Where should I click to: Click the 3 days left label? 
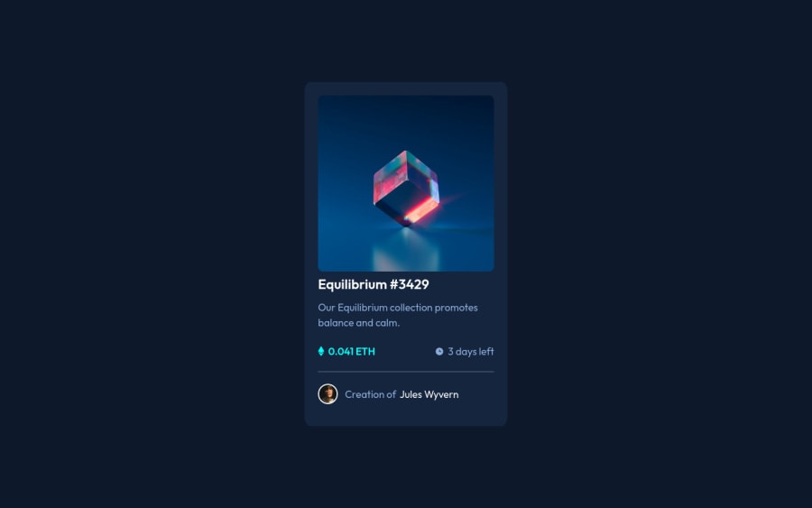(x=471, y=352)
